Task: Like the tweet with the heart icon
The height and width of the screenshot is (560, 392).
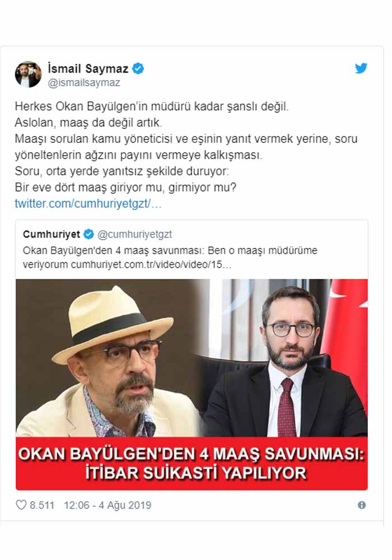Action: pos(21,505)
